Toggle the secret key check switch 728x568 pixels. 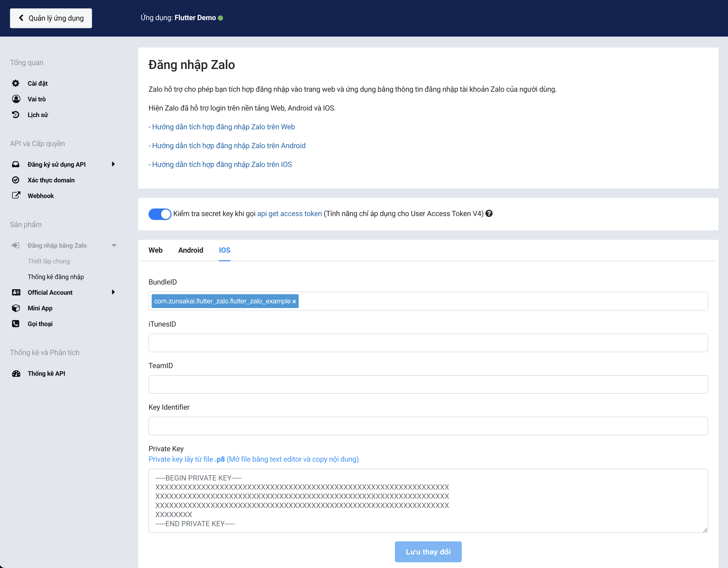160,214
